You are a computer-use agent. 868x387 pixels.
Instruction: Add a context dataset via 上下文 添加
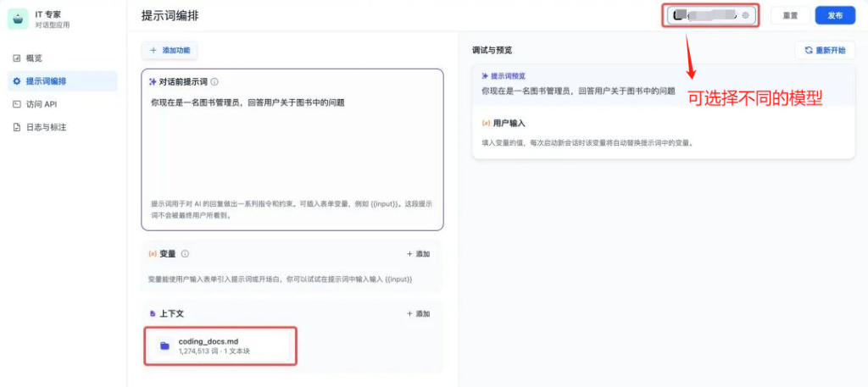point(419,313)
